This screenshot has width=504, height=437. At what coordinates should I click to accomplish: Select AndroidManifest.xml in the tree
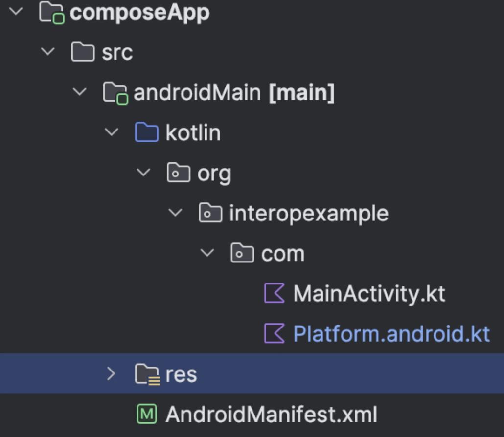point(271,415)
